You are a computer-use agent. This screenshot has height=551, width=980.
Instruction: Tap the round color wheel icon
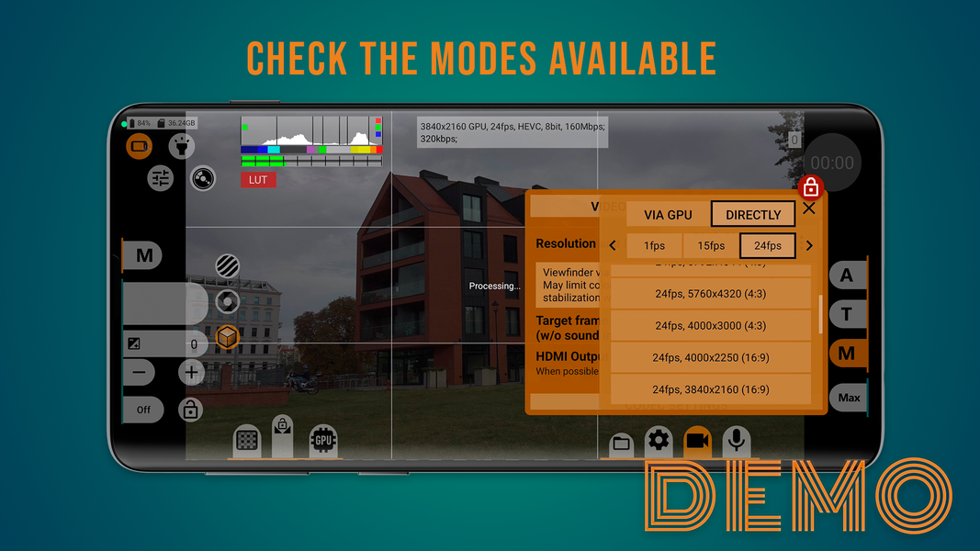(202, 179)
